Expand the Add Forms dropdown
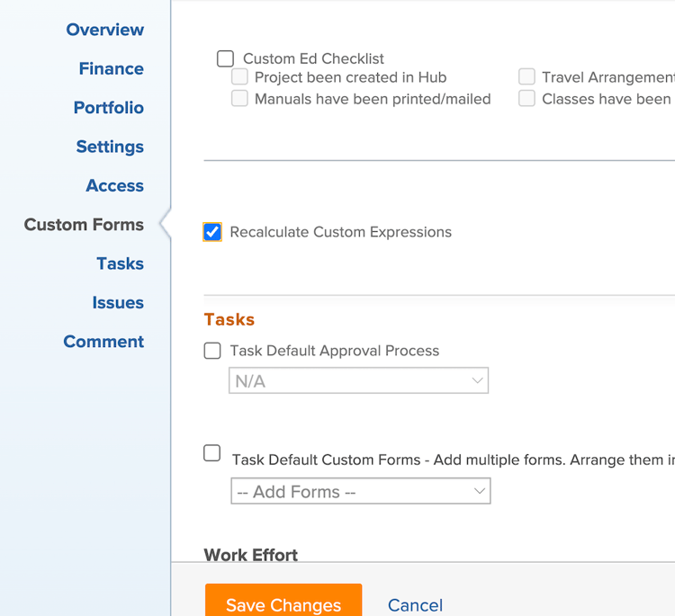 360,492
